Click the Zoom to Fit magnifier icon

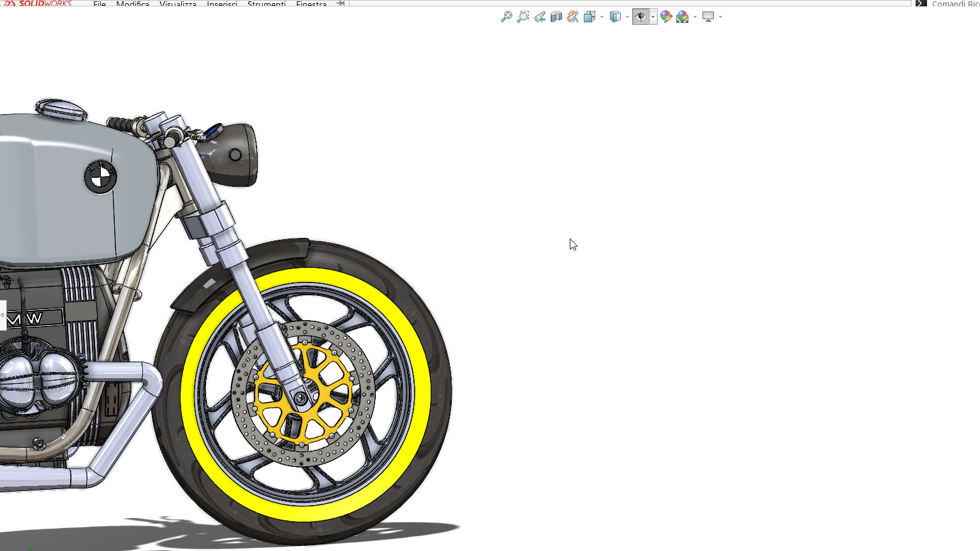[x=506, y=17]
